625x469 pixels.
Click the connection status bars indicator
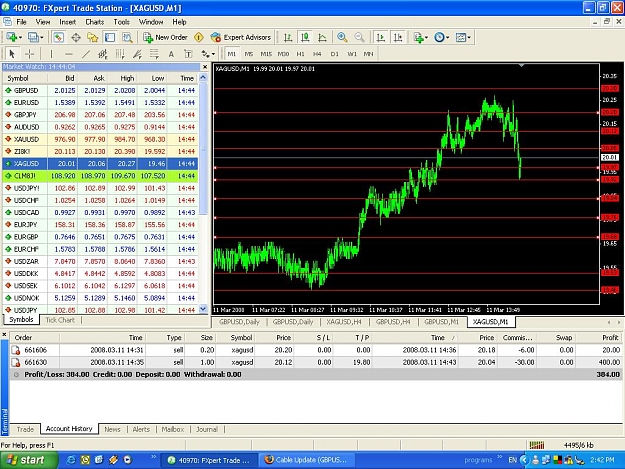pos(537,445)
